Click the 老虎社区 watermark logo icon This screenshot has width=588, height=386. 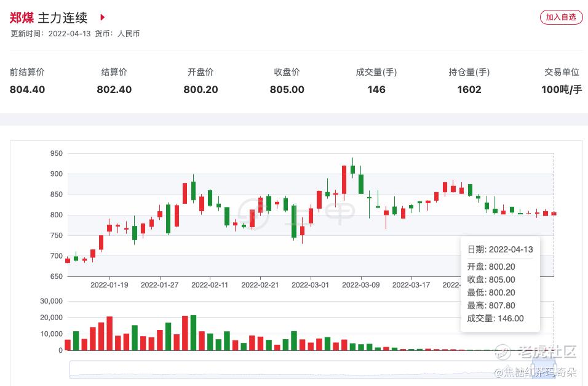point(503,352)
